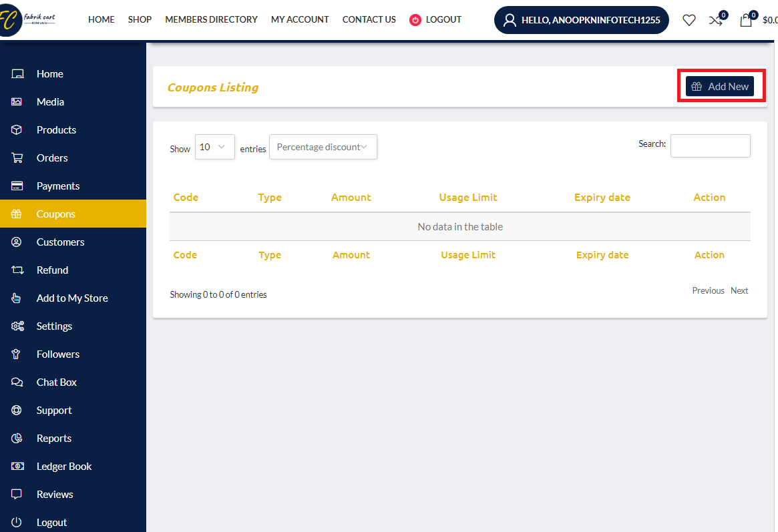Click the Coupons Listing heading
778x532 pixels.
tap(213, 87)
